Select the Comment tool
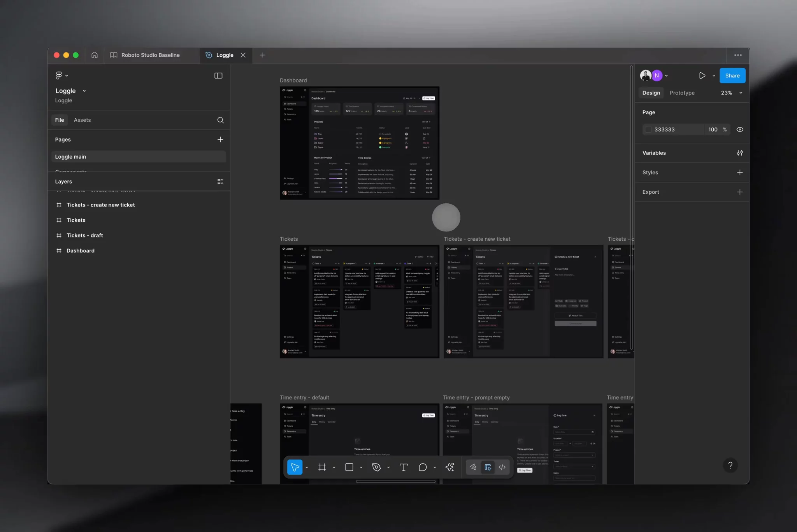Image resolution: width=797 pixels, height=532 pixels. point(423,467)
